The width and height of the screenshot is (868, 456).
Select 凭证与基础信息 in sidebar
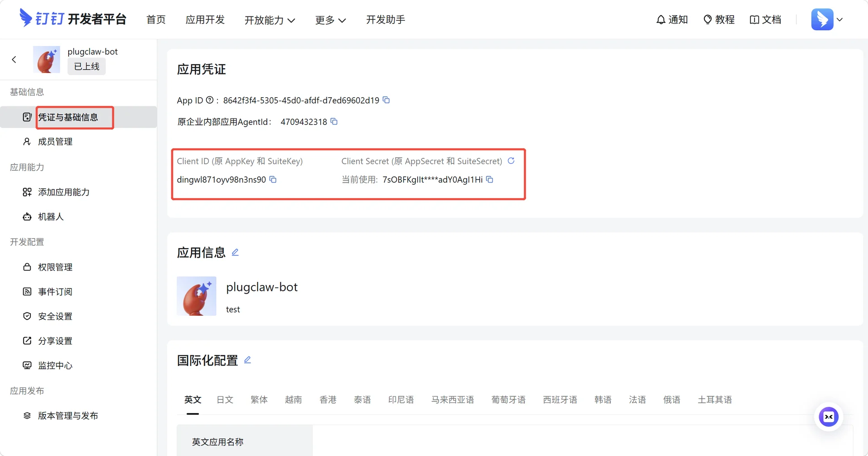79,117
